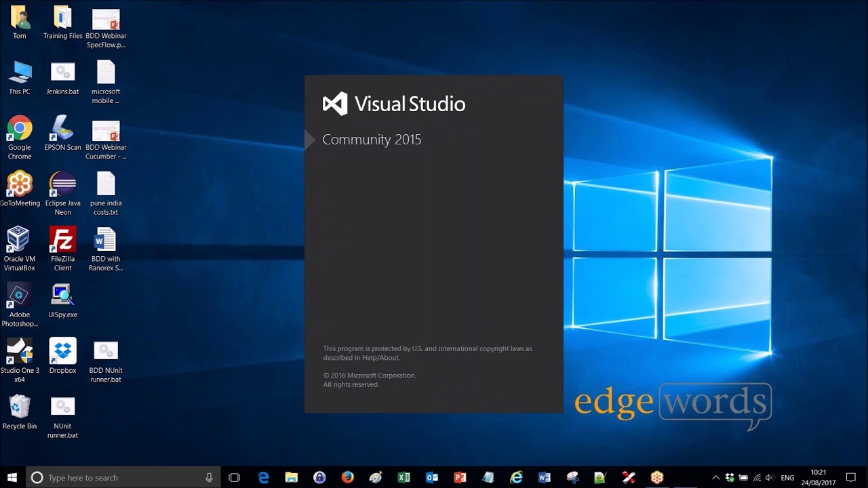Launch Internet Explorer from the taskbar
This screenshot has width=868, height=488.
[517, 477]
